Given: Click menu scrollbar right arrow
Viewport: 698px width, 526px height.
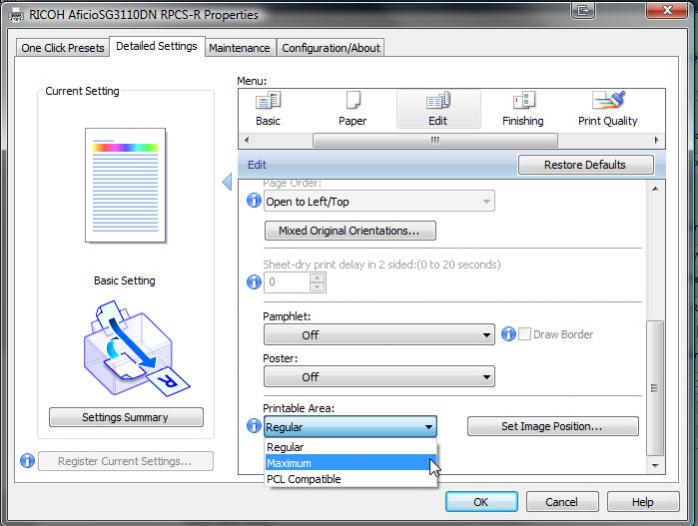Looking at the screenshot, I should pyautogui.click(x=656, y=140).
